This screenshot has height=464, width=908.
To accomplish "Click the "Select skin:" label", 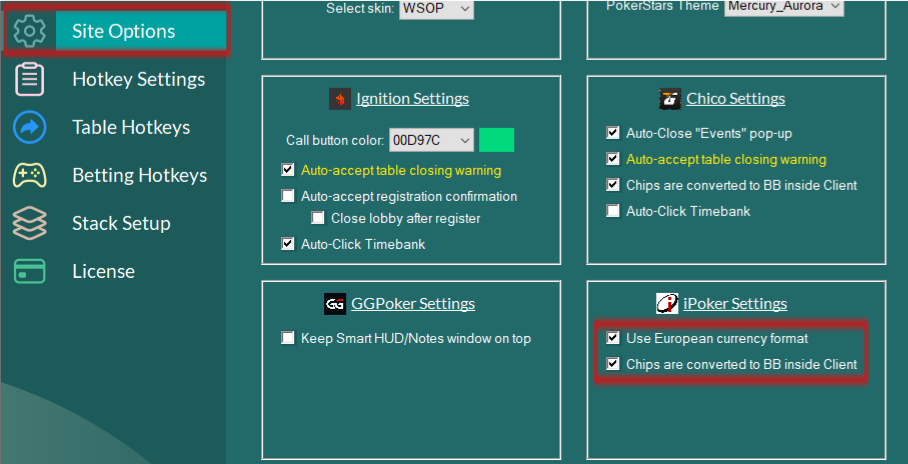I will 360,9.
